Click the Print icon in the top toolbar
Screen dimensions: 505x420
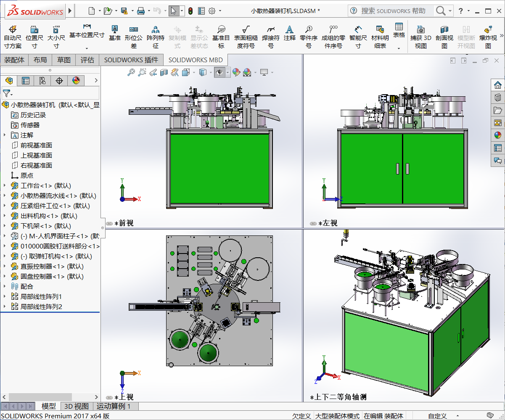tap(141, 11)
